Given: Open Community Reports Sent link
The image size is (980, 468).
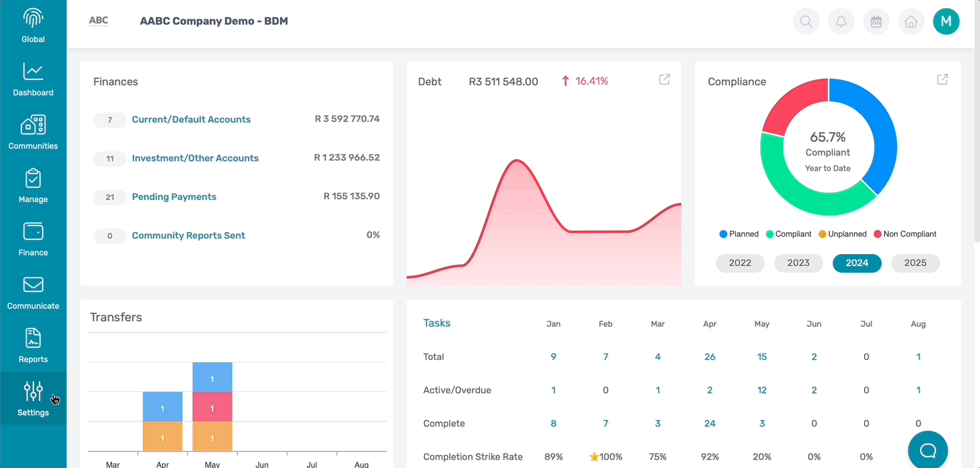Looking at the screenshot, I should tap(189, 235).
